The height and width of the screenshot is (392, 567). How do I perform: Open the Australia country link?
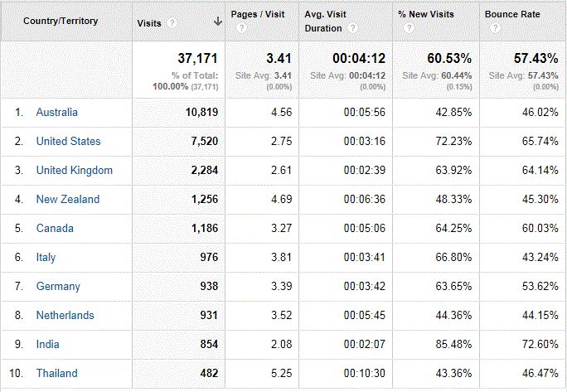[x=57, y=112]
